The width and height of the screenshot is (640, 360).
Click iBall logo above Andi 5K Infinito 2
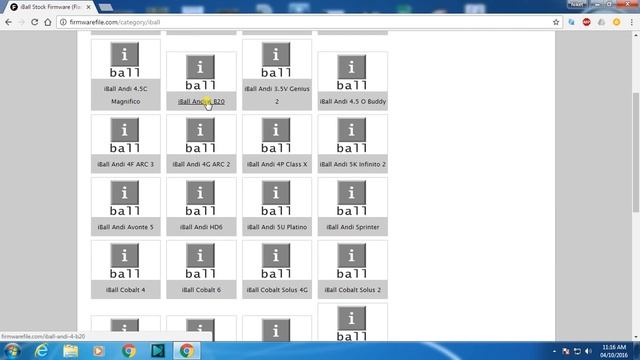click(352, 135)
